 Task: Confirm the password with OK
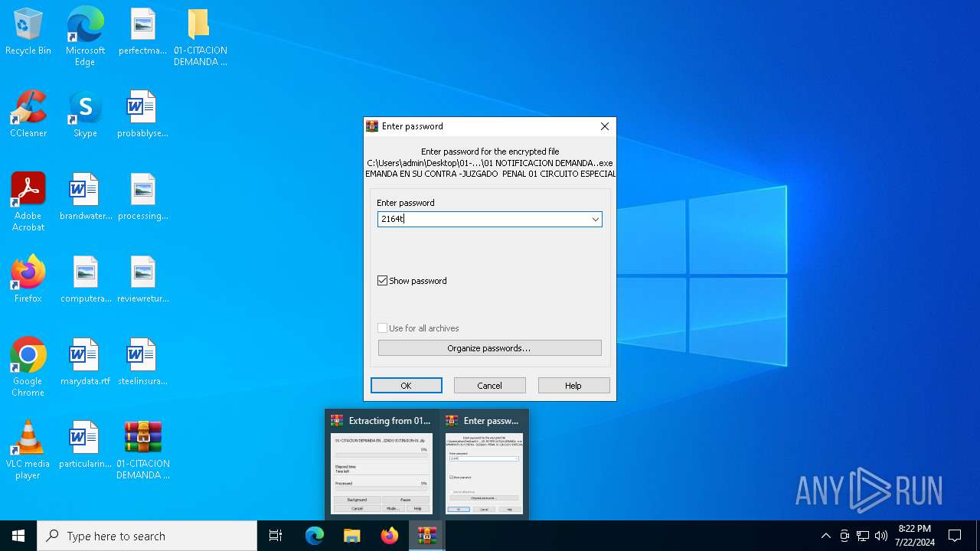click(407, 386)
